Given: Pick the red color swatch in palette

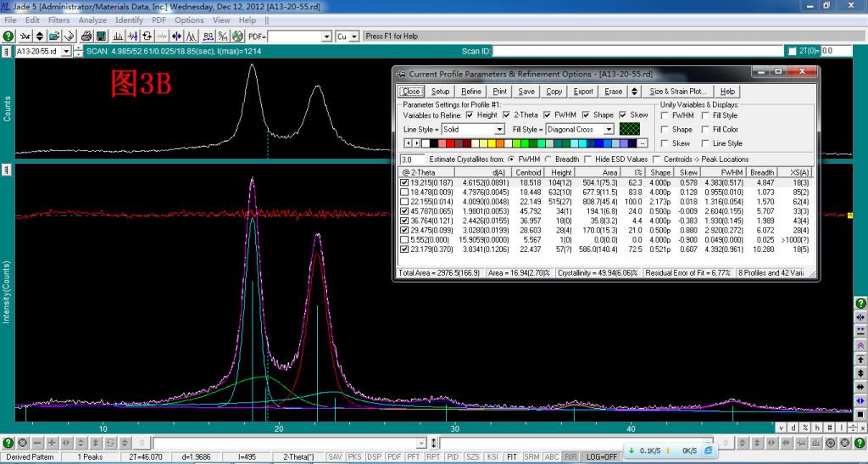Looking at the screenshot, I should [450, 143].
